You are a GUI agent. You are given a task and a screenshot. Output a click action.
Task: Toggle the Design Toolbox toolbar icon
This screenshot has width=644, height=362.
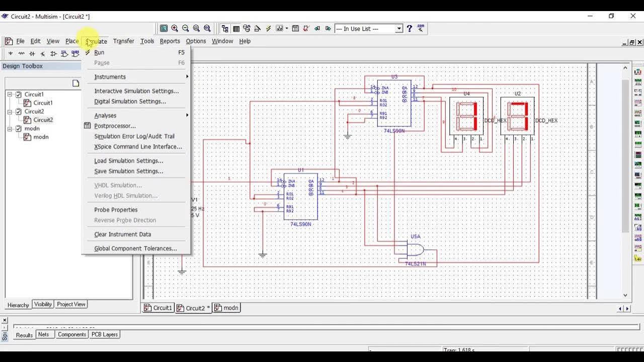point(225,29)
